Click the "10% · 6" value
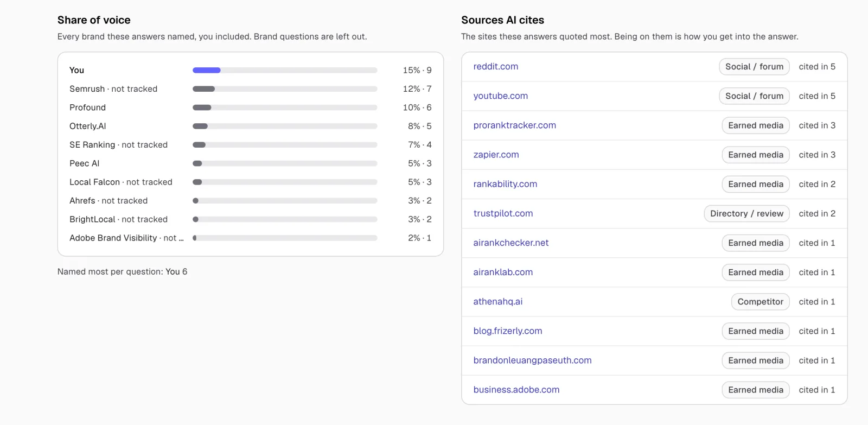 (x=417, y=107)
